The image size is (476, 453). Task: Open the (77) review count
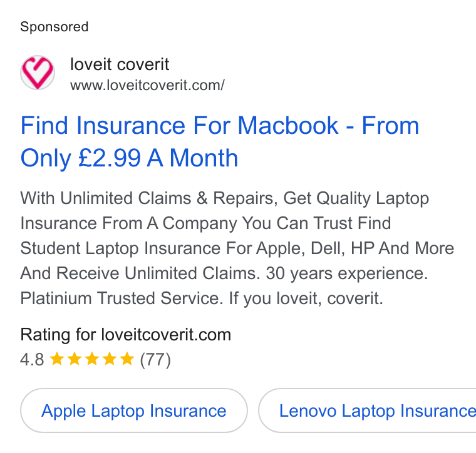pos(155,360)
